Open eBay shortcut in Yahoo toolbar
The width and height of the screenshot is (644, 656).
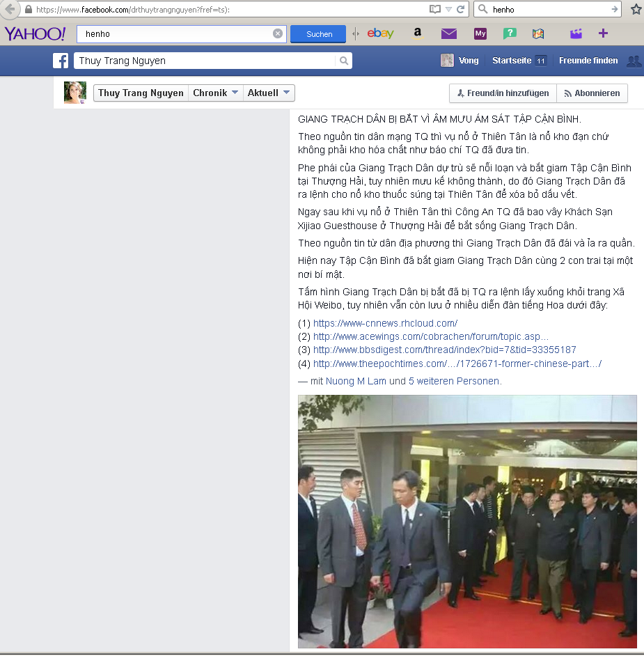[381, 33]
